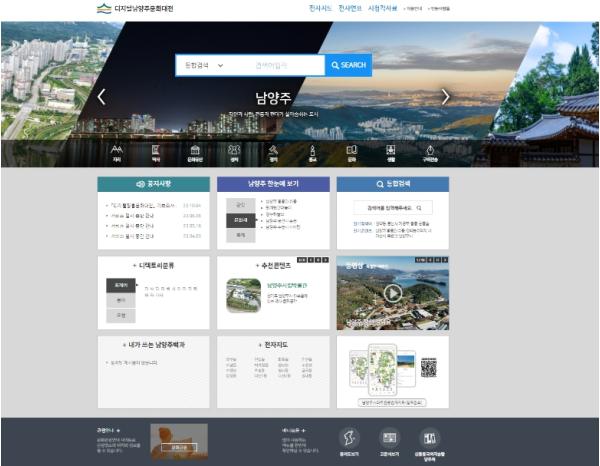Image resolution: width=600 pixels, height=466 pixels.
Task: Go to previous banner slide arrow
Action: tap(101, 97)
